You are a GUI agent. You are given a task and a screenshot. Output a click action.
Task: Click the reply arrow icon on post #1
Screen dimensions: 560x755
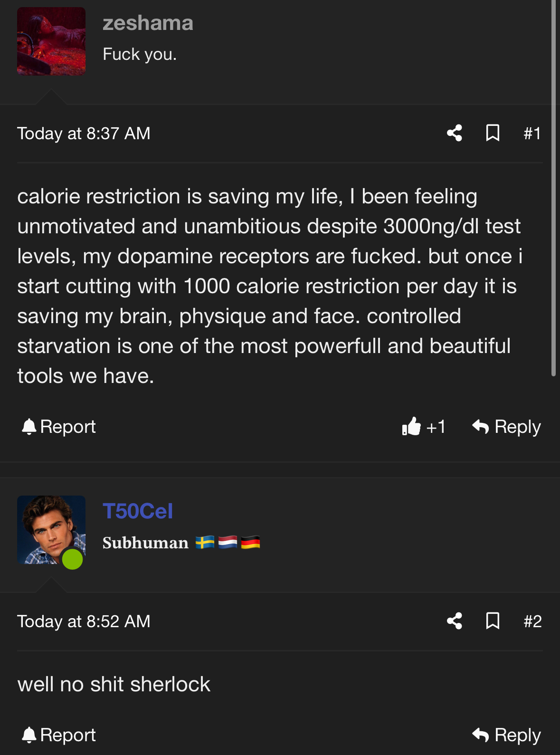(x=480, y=427)
